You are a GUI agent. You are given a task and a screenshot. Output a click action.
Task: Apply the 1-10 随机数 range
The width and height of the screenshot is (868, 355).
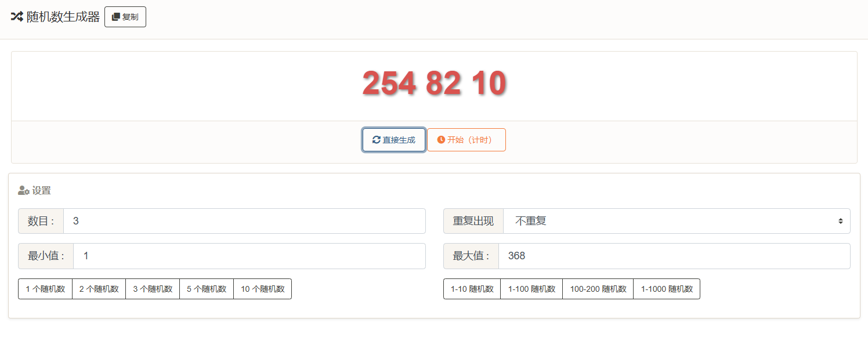472,289
